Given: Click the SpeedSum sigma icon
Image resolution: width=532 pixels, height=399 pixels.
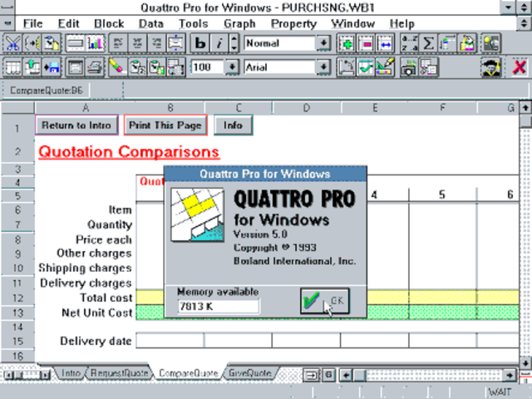Looking at the screenshot, I should point(428,43).
